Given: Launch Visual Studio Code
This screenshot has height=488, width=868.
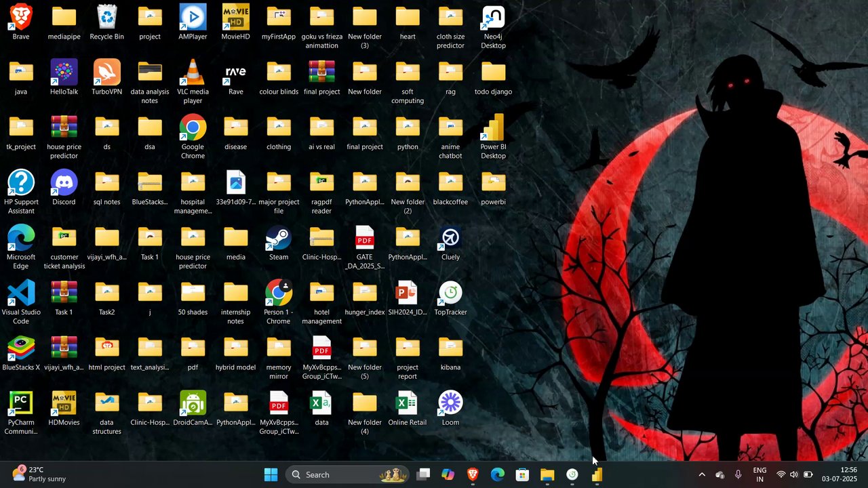Looking at the screenshot, I should click(x=21, y=302).
